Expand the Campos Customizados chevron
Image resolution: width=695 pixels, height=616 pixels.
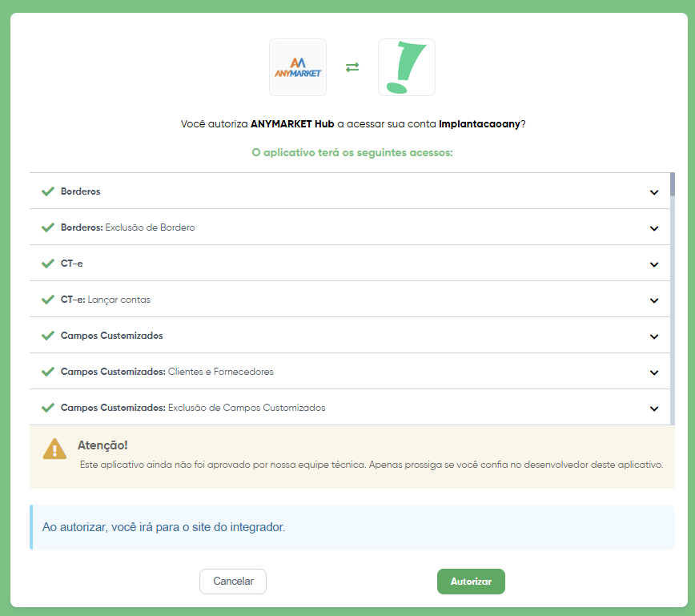(654, 336)
